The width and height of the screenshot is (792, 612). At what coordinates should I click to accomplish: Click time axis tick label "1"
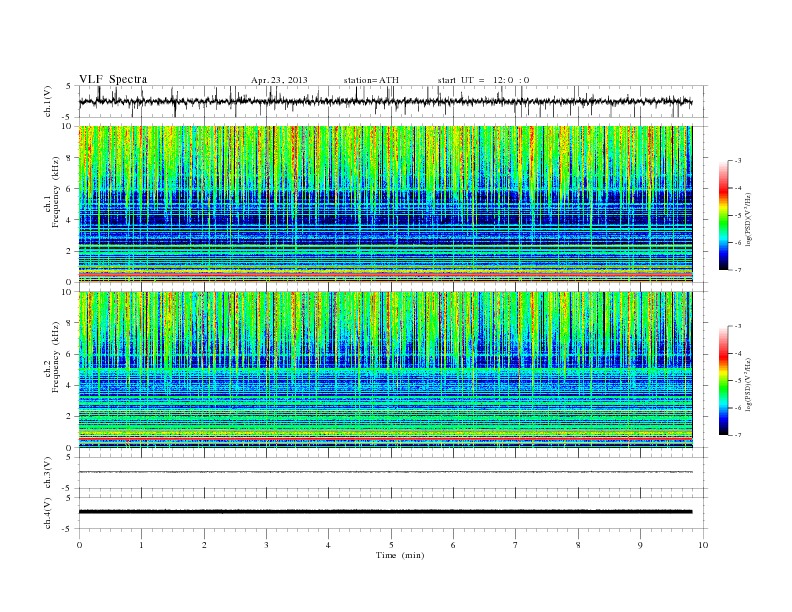click(141, 545)
